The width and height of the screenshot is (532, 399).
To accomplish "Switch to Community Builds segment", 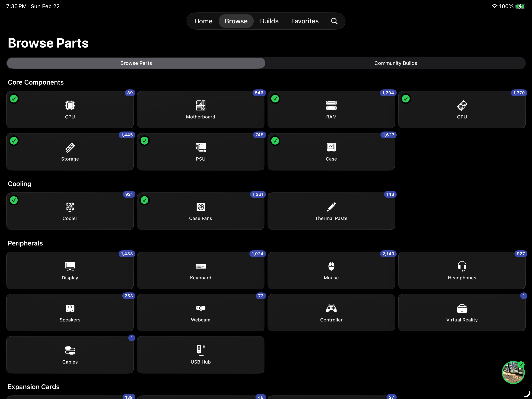I will (x=396, y=63).
